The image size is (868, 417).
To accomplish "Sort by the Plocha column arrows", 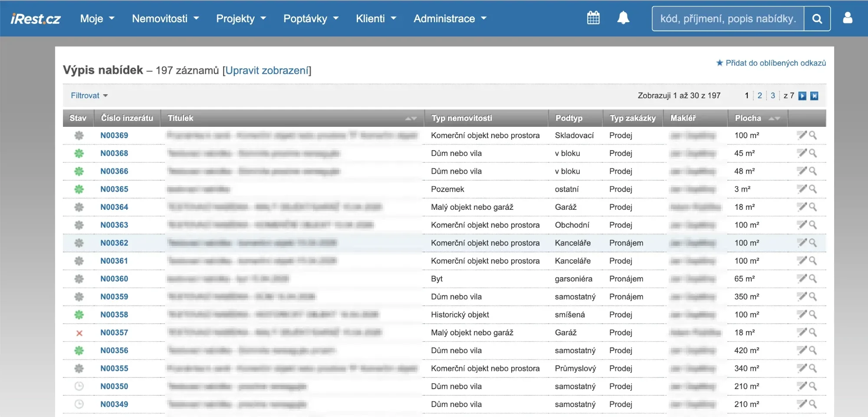I will coord(774,118).
